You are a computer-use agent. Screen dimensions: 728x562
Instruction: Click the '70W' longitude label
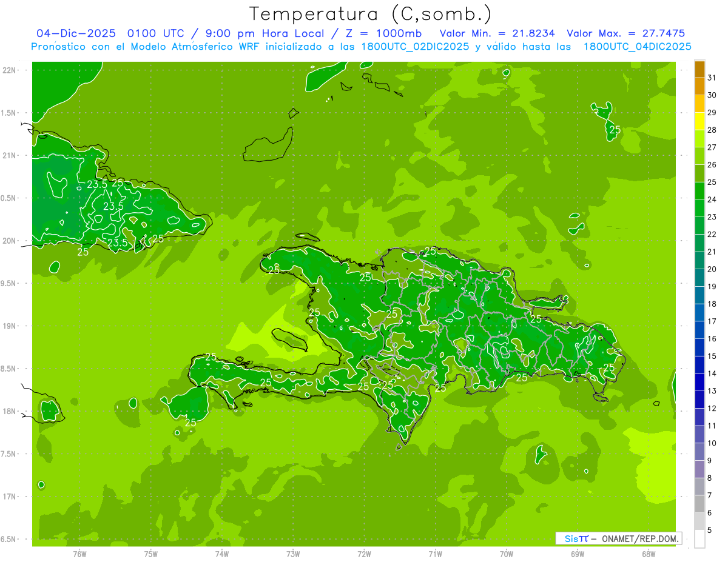click(x=507, y=554)
